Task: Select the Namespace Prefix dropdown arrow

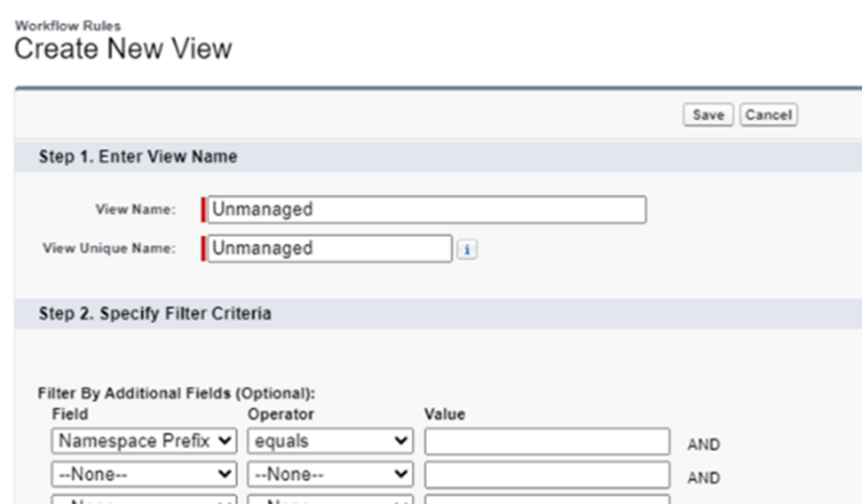Action: pyautogui.click(x=224, y=441)
